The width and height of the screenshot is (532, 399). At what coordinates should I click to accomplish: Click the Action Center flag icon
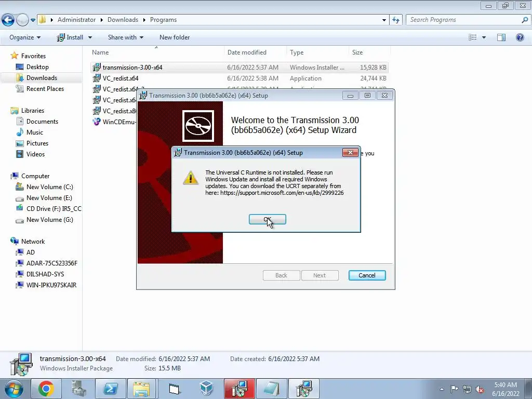454,389
